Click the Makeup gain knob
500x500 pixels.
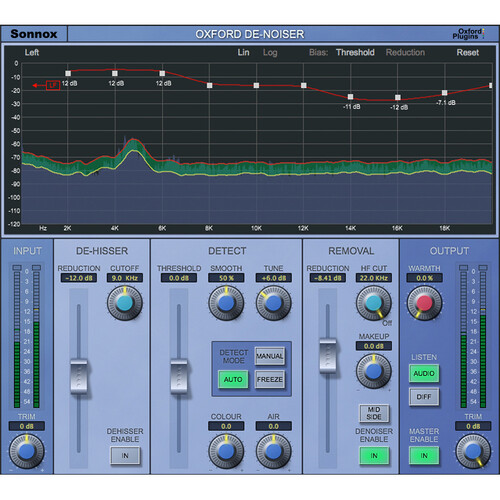click(374, 371)
